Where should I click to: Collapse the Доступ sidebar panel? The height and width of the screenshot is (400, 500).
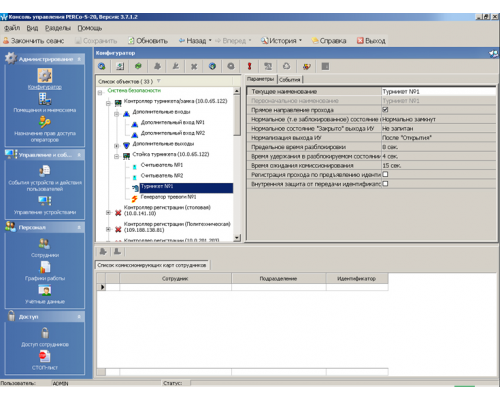pyautogui.click(x=79, y=317)
